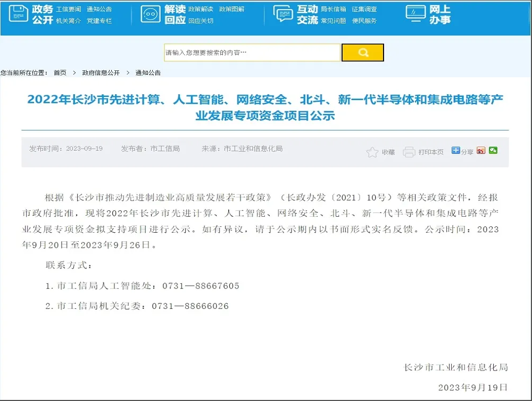Click the 收藏 star icon
Screen dimensions: 532x401
pos(372,152)
